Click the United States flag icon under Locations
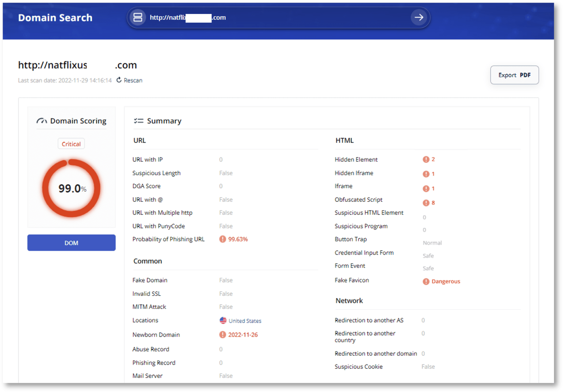Image resolution: width=563 pixels, height=392 pixels. [223, 320]
